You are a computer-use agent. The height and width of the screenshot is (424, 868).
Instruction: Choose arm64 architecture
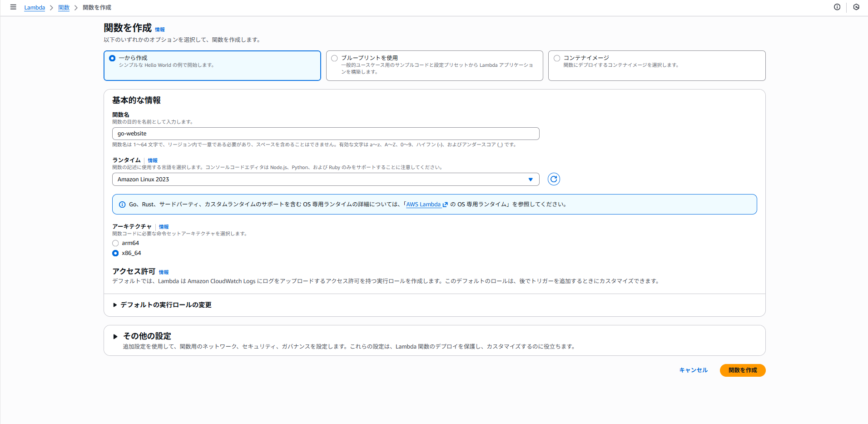(115, 243)
